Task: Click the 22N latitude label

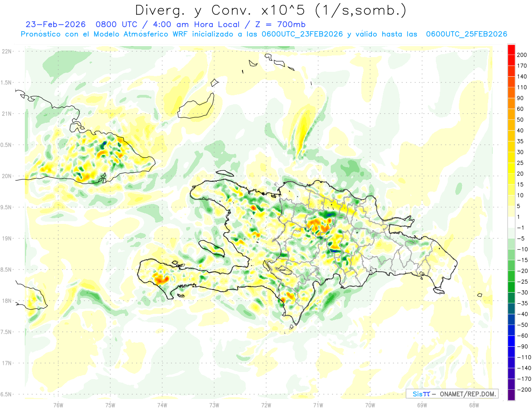Action: click(x=6, y=51)
